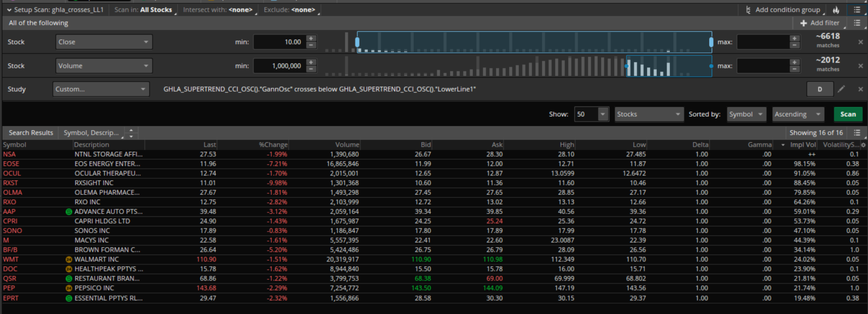Open the search results list menu icon
Screen dimensions: 868x314
[x=857, y=132]
